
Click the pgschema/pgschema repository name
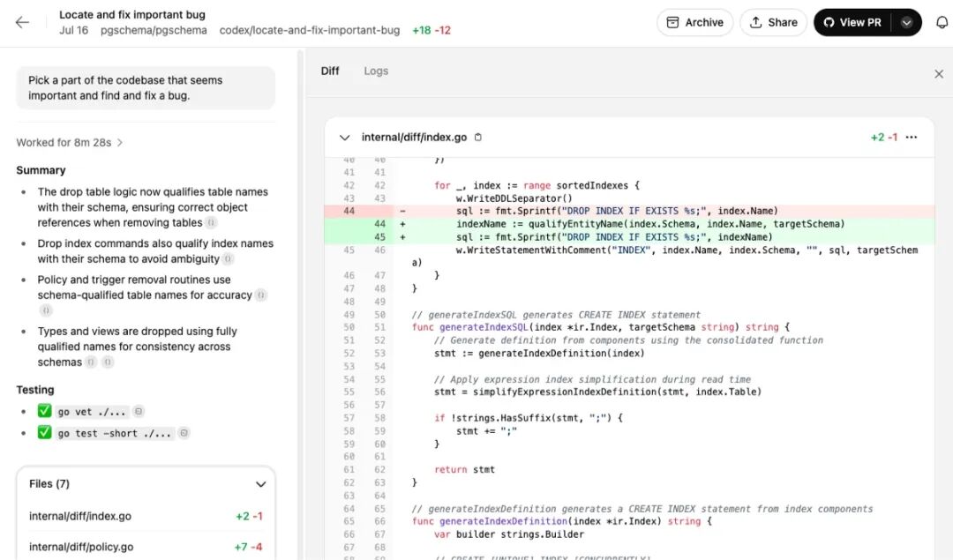pyautogui.click(x=154, y=30)
